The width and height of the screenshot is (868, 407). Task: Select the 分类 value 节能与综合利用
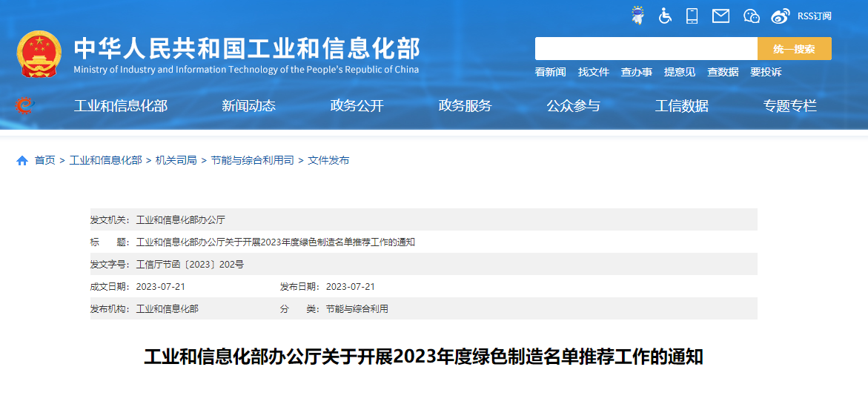[x=357, y=309]
